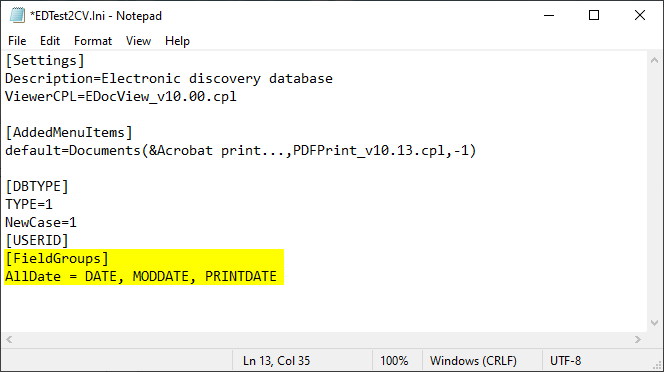Maximize the Notepad window

[x=594, y=16]
